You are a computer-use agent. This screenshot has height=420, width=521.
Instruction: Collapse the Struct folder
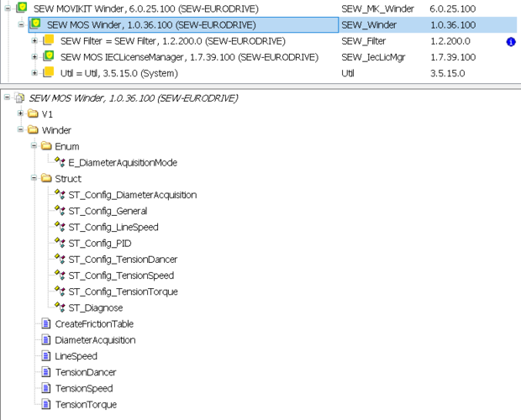(x=34, y=178)
